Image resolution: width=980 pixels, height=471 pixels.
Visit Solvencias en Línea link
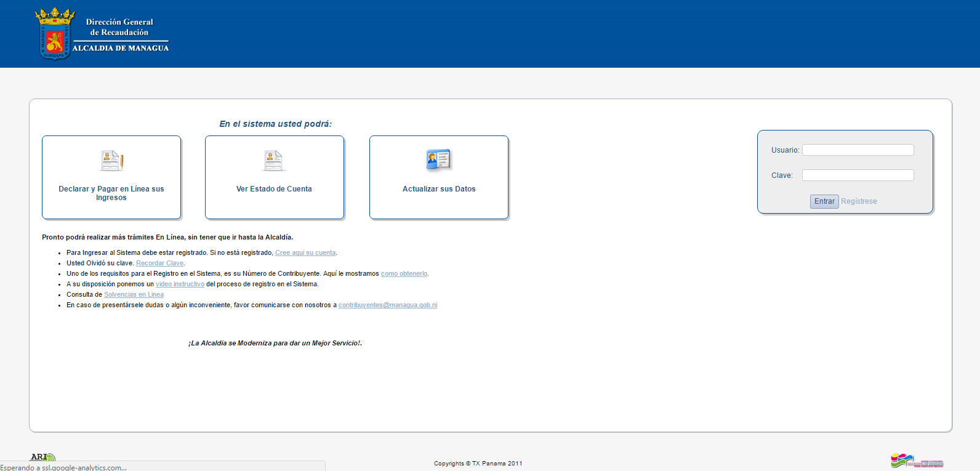pos(134,295)
